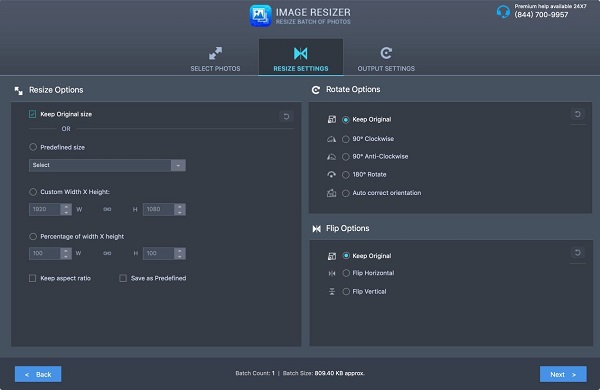Select rotate Keep Original radio button
600x390 pixels.
point(346,120)
